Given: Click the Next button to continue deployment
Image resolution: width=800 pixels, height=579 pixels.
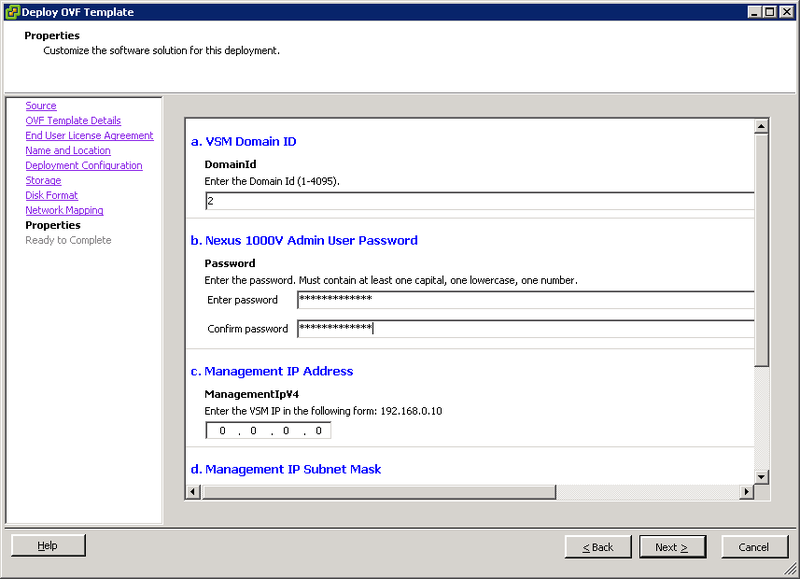Looking at the screenshot, I should [x=672, y=547].
